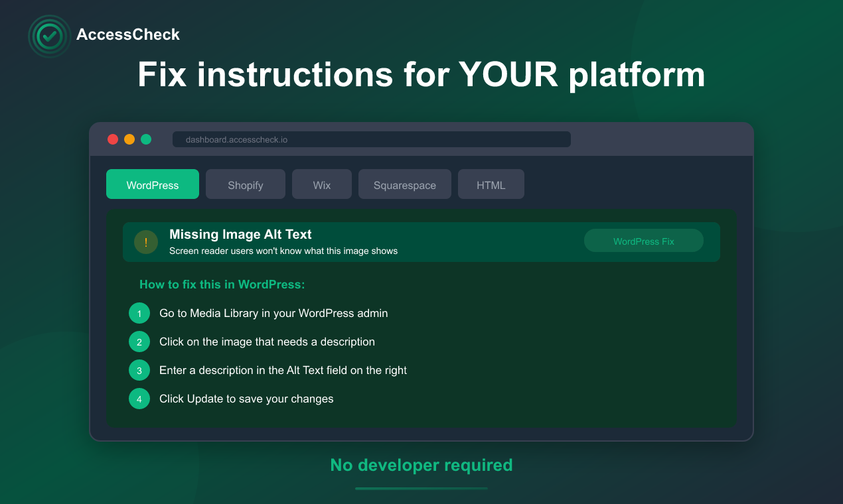Click the WordPress Fix button
The width and height of the screenshot is (843, 504).
643,240
